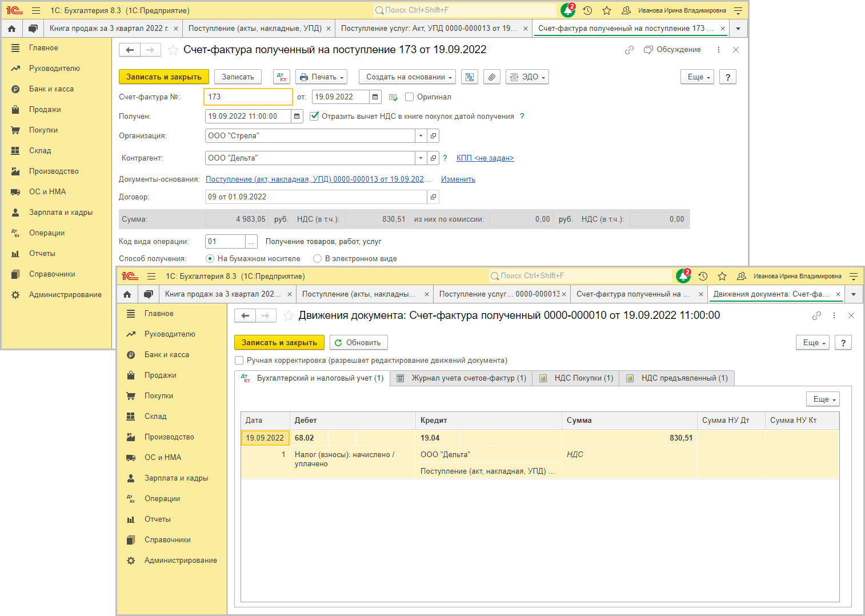The image size is (865, 616).
Task: Open the Еще menu above the movements table
Action: tap(823, 399)
